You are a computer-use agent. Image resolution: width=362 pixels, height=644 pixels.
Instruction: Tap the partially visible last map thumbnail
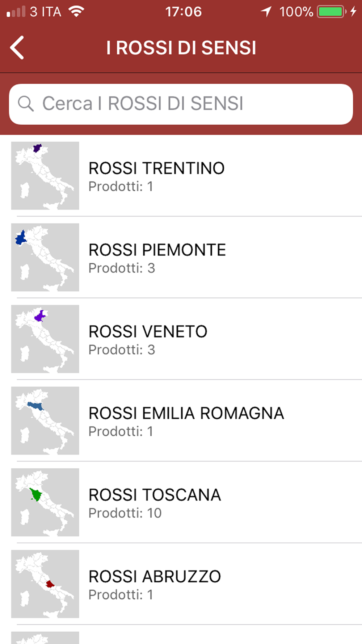[x=45, y=638]
